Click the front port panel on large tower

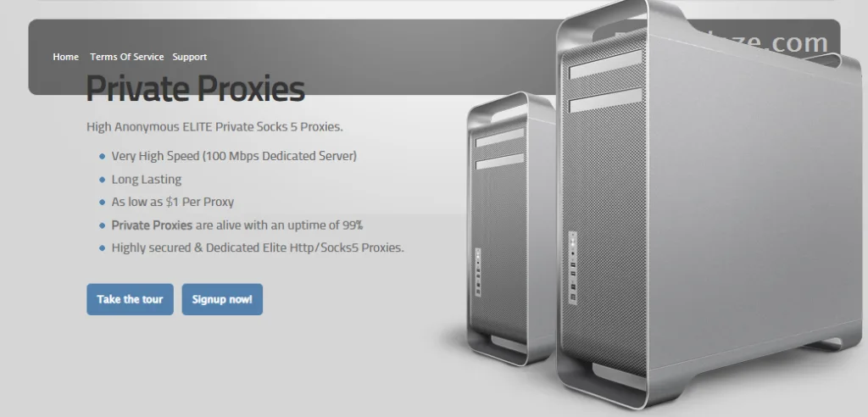point(573,268)
